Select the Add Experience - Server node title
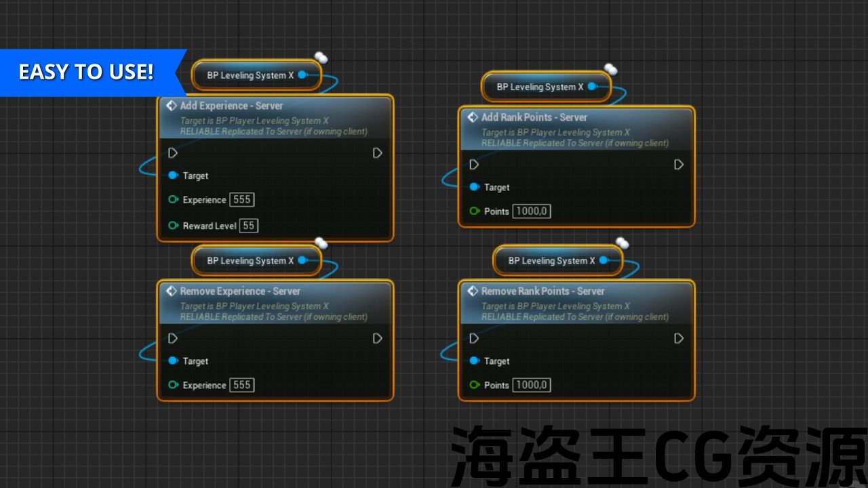The height and width of the screenshot is (488, 868). coord(231,106)
